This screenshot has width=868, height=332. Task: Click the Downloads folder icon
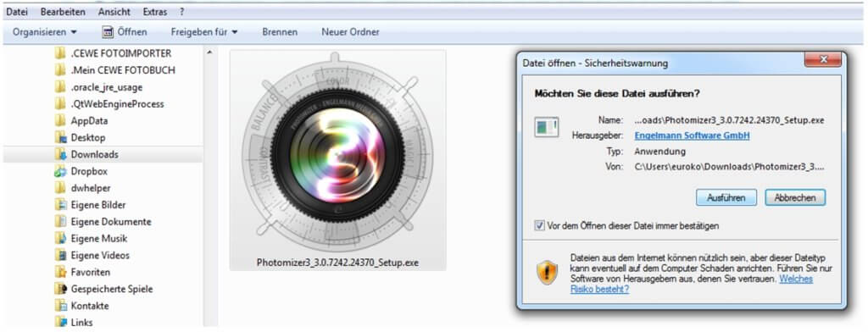[x=60, y=154]
